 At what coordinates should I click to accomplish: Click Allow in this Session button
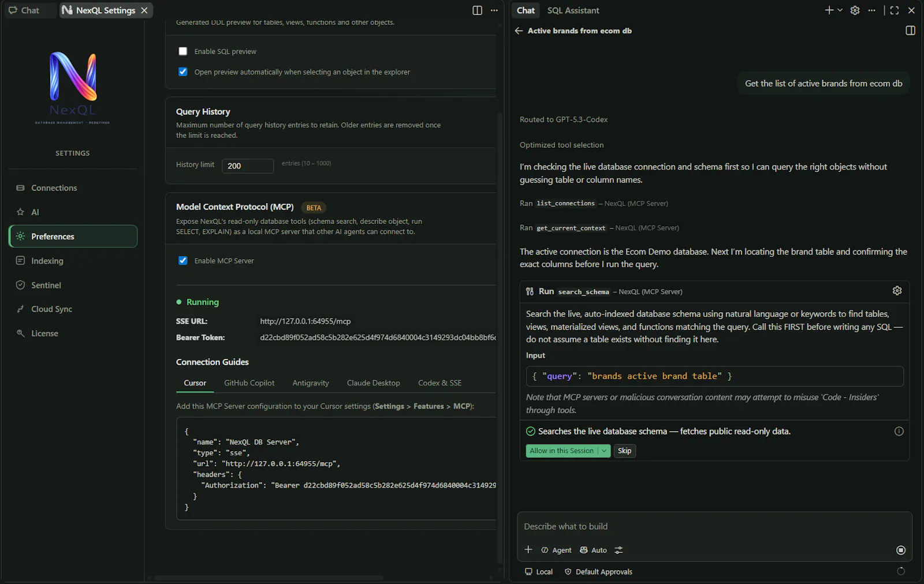coord(562,451)
